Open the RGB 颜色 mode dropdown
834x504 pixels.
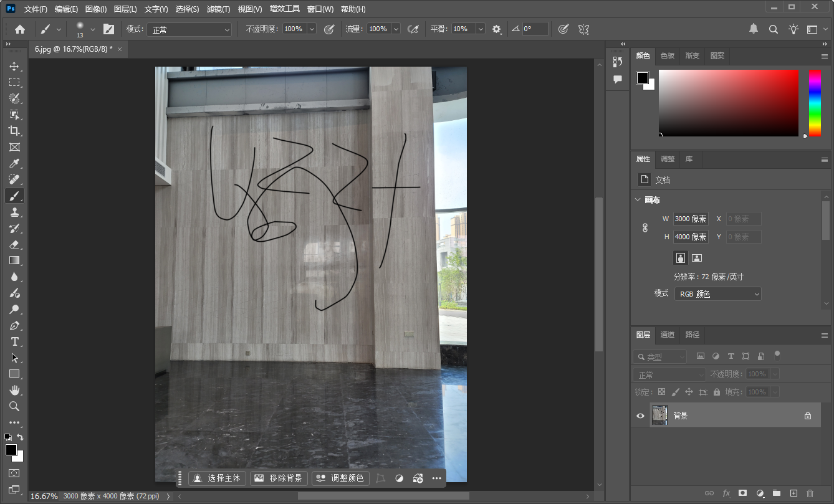click(x=717, y=293)
